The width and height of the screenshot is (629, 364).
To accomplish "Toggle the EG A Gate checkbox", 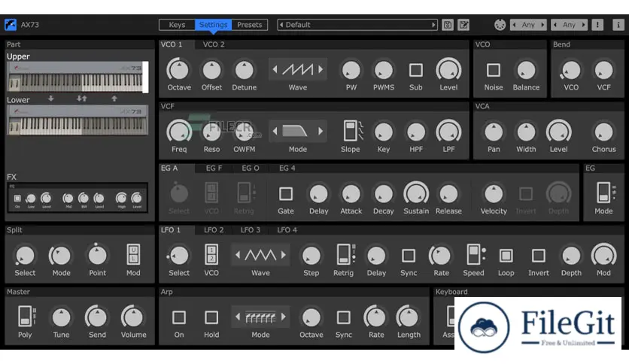I will click(x=286, y=194).
